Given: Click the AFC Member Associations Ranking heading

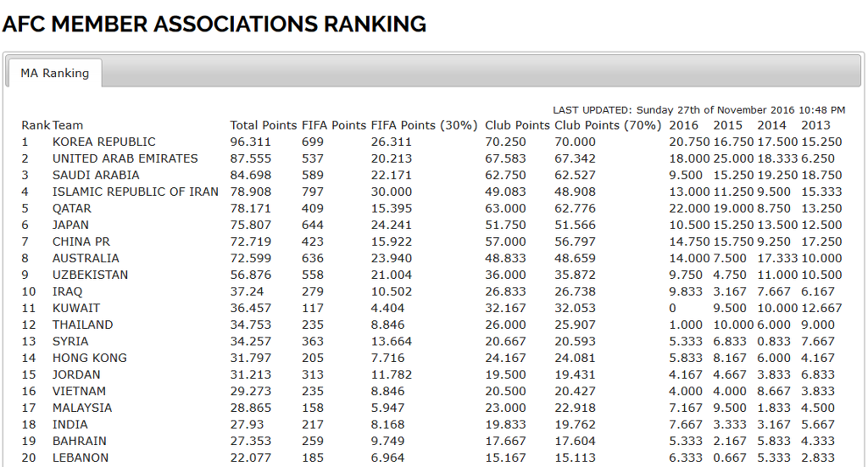Looking at the screenshot, I should point(214,25).
